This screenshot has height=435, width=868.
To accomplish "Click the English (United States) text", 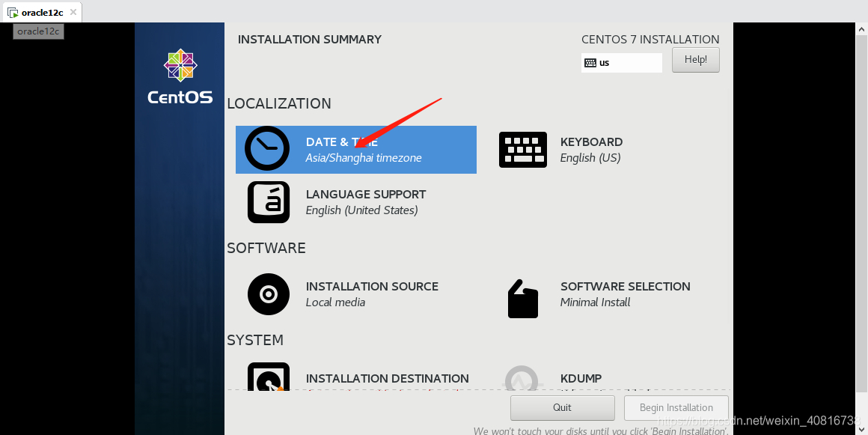I will [x=362, y=210].
